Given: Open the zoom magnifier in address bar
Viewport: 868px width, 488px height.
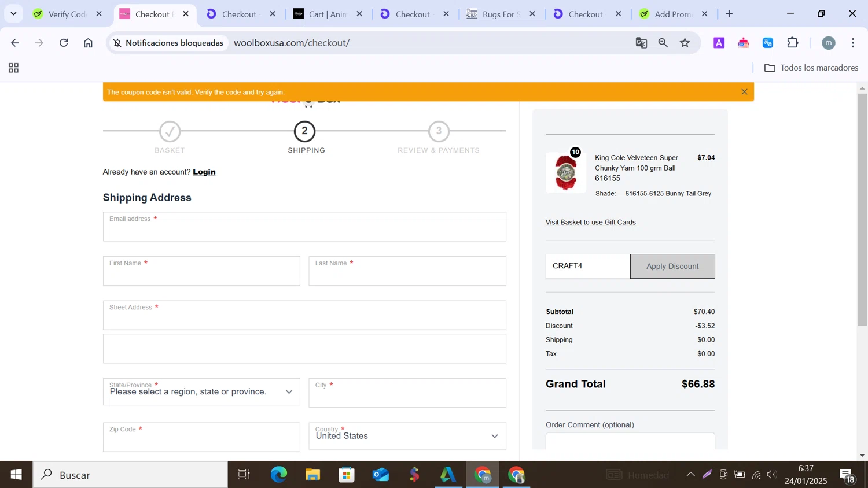Looking at the screenshot, I should 663,43.
